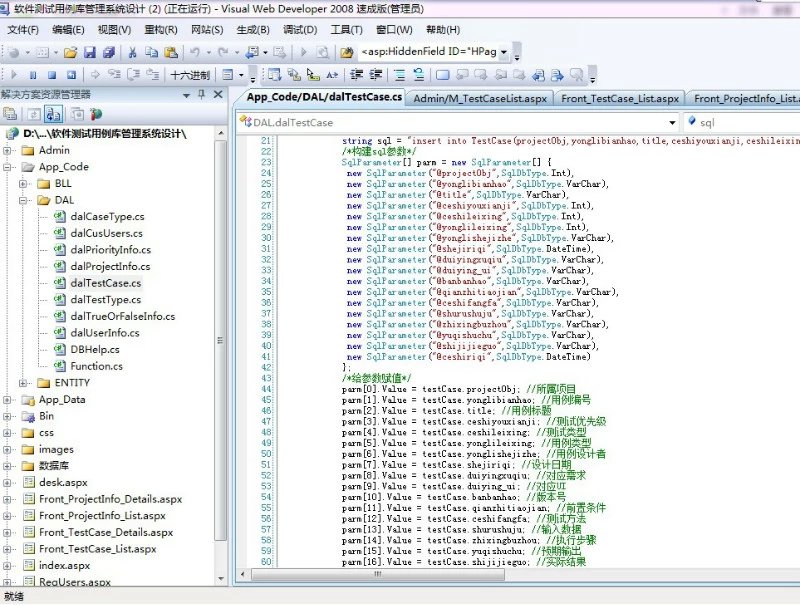Expand the BLL folder node
This screenshot has width=800, height=605.
22,184
